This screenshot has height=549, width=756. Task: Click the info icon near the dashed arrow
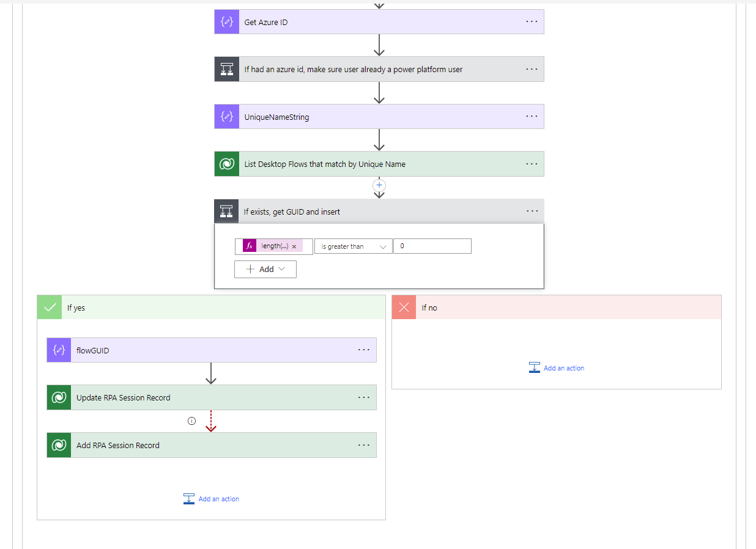(x=191, y=421)
